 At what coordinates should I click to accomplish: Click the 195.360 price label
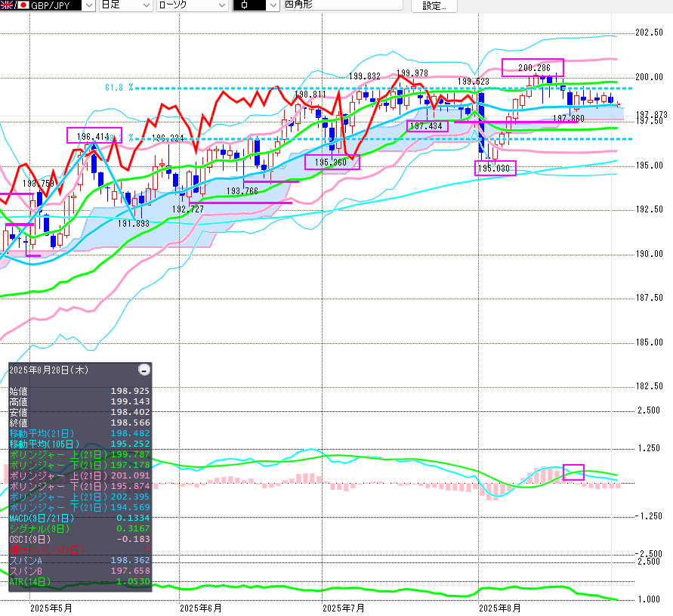pos(331,163)
